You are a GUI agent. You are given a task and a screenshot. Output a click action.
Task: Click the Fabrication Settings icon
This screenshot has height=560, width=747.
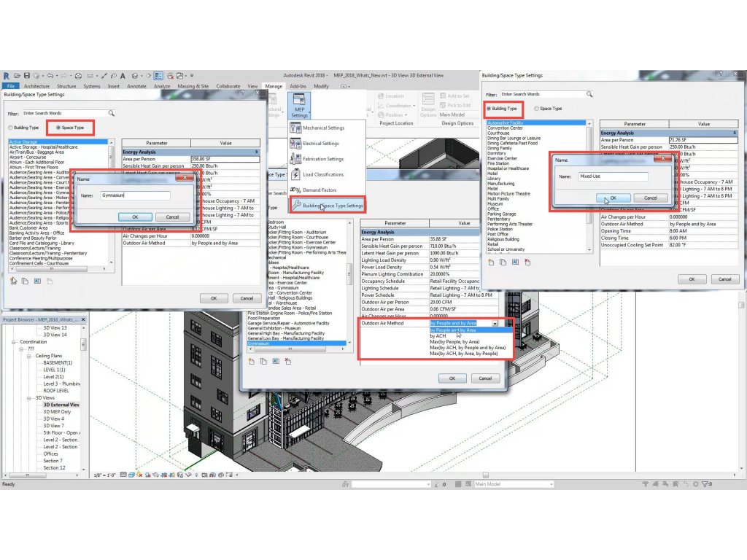coord(295,159)
